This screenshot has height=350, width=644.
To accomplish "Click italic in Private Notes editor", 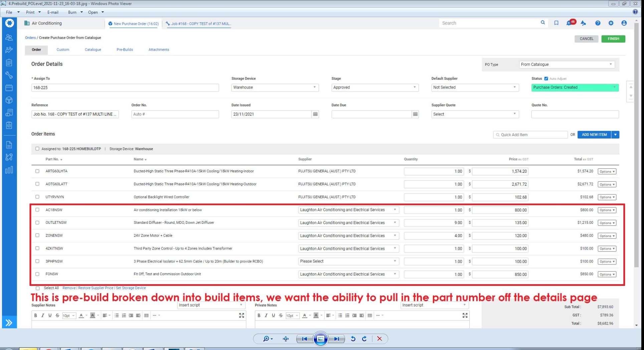I will [266, 315].
